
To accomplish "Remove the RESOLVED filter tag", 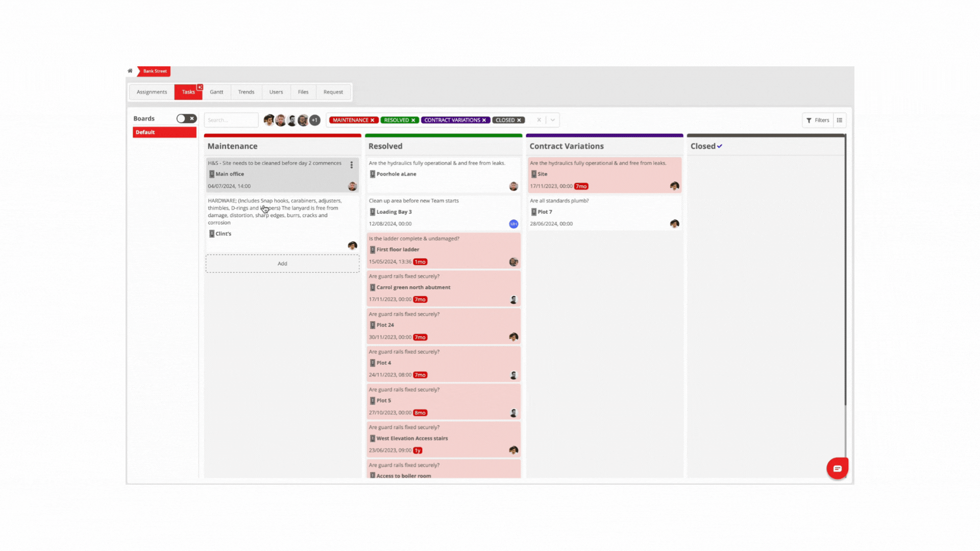I will [x=413, y=120].
